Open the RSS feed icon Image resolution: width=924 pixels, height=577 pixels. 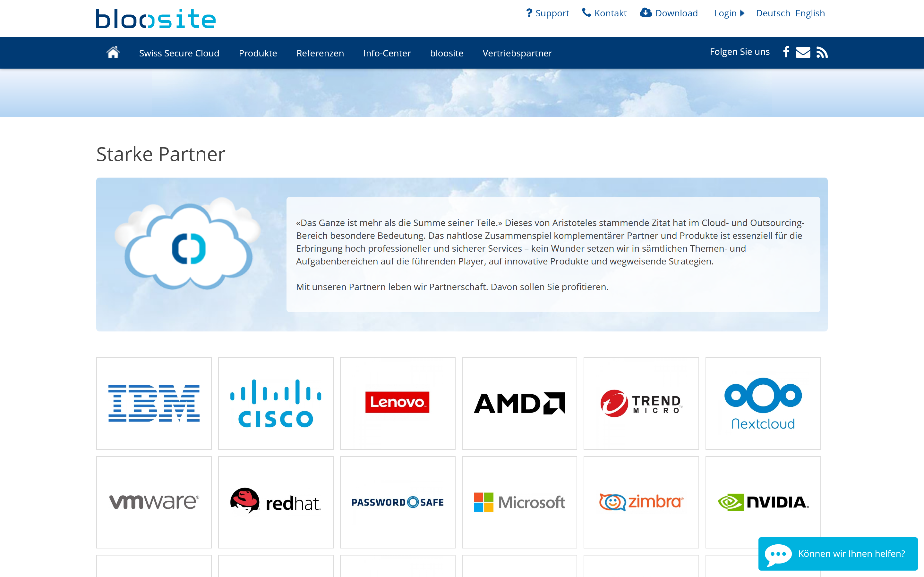coord(822,52)
